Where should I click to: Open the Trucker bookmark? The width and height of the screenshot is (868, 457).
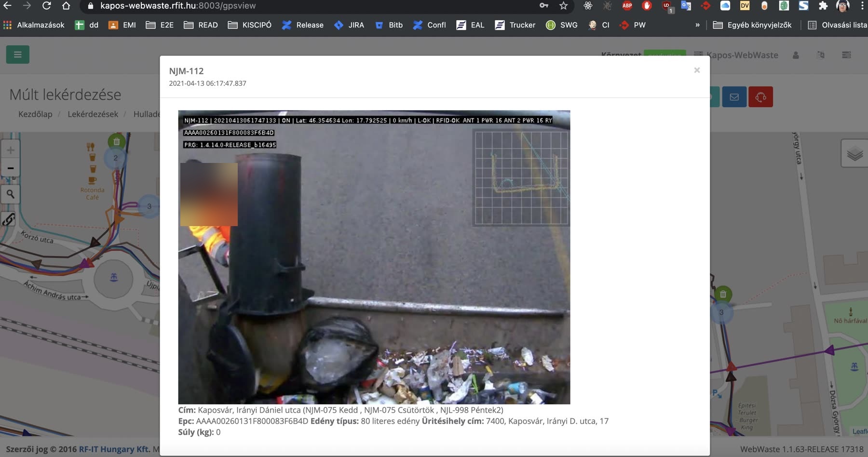[515, 25]
